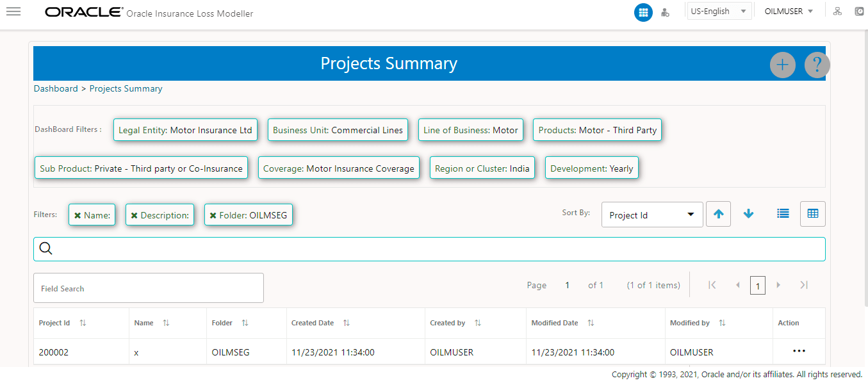The height and width of the screenshot is (383, 868).
Task: Click Legal Entity: Motor Insurance Ltd filter
Action: point(185,130)
